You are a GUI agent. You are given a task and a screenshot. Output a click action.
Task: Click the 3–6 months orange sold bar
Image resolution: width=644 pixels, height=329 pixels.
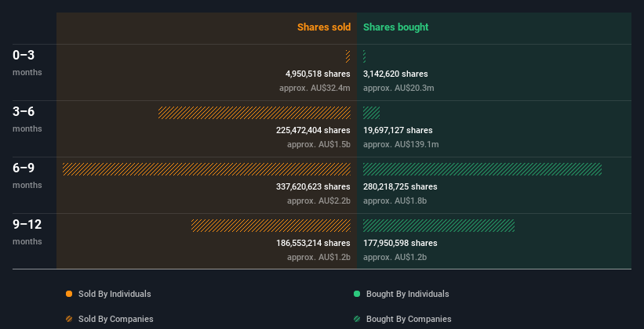(x=254, y=113)
